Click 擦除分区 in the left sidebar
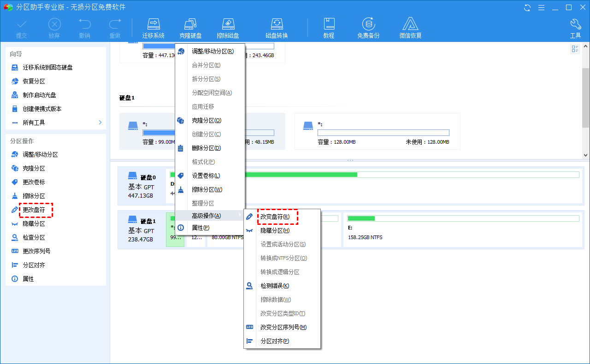Viewport: 590px width, 364px height. [x=34, y=196]
